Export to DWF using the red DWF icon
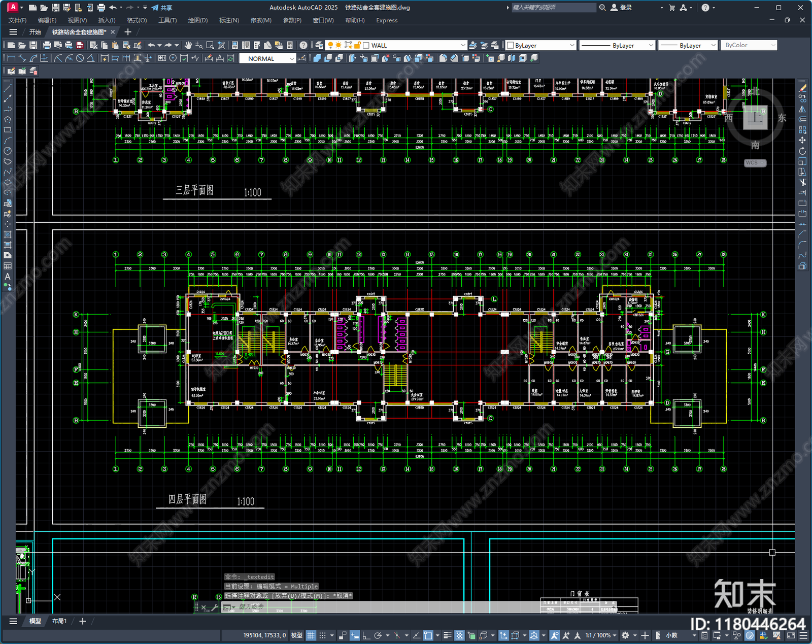Image resolution: width=812 pixels, height=644 pixels. coord(80,45)
